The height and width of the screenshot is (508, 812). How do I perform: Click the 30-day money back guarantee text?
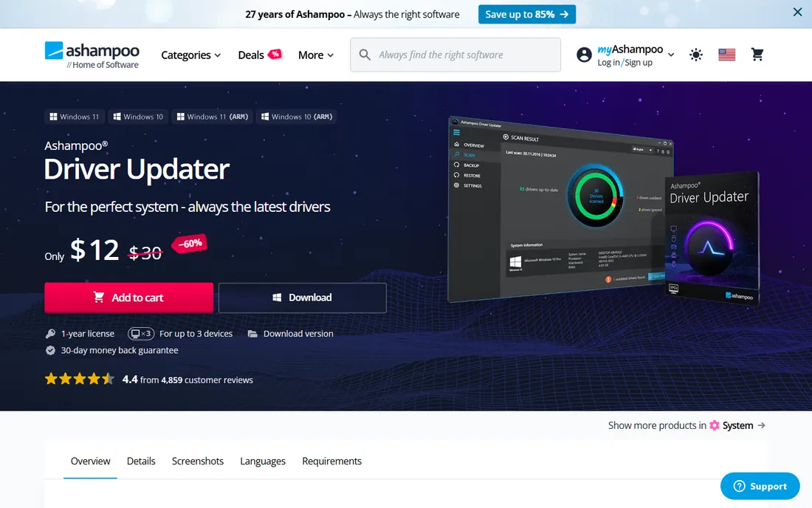coord(120,351)
